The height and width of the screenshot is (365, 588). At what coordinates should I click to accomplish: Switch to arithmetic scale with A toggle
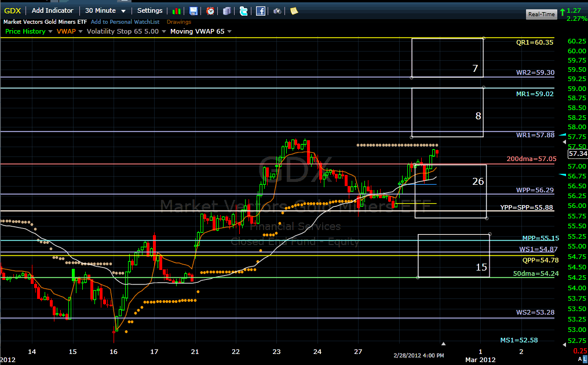tap(580, 359)
